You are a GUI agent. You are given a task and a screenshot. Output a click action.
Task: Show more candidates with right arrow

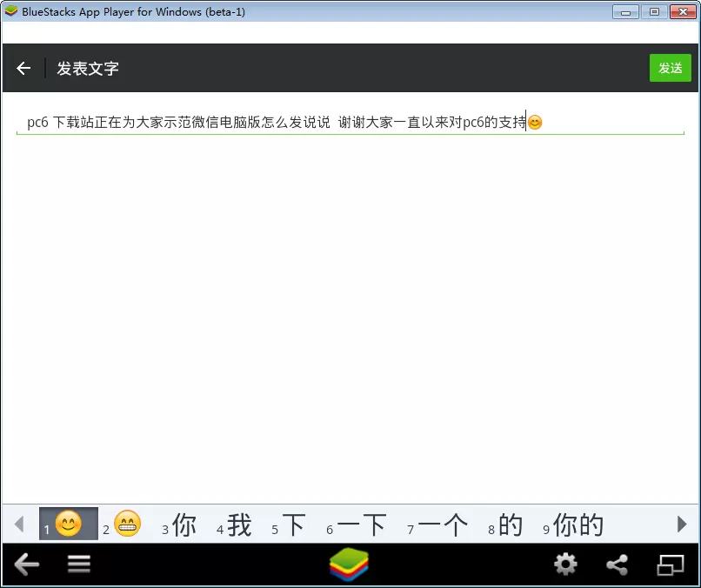[x=682, y=524]
